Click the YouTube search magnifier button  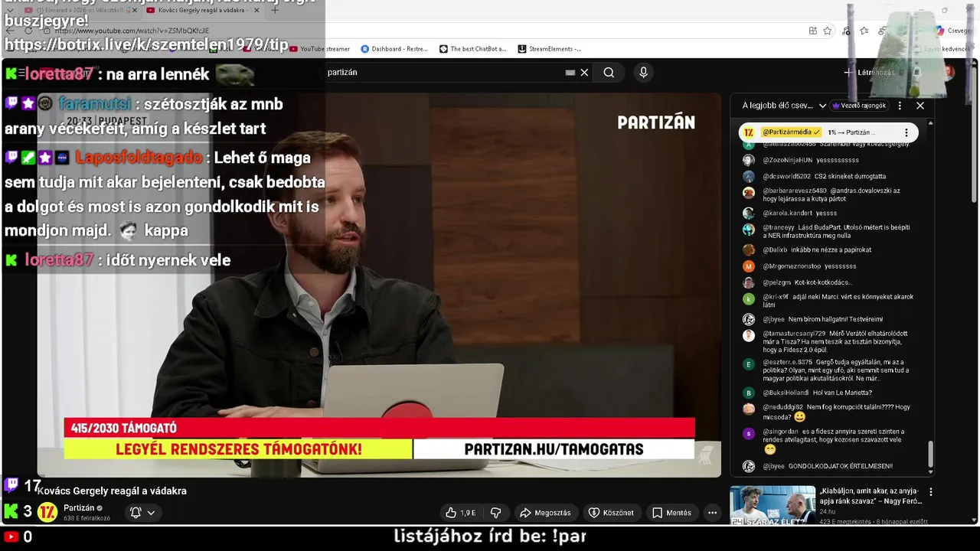tap(609, 73)
